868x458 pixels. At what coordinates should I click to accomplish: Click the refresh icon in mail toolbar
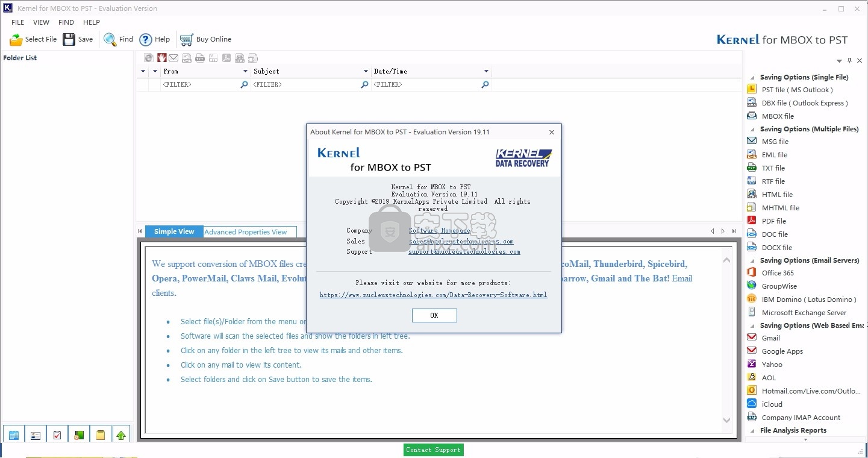[149, 58]
